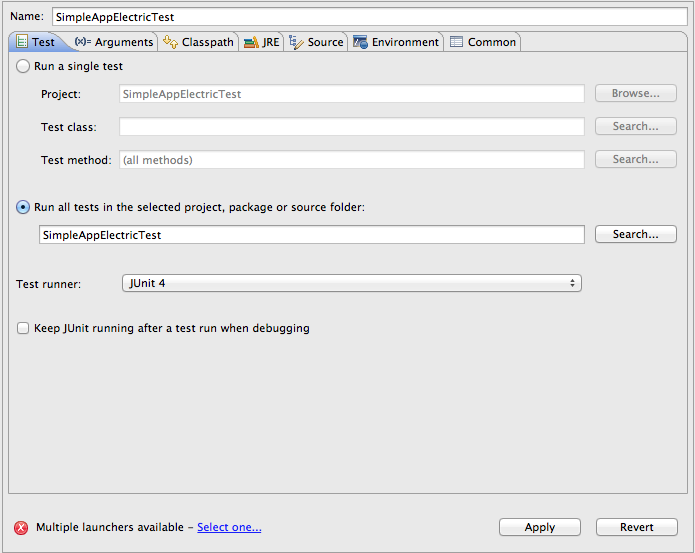
Task: Click the Test runner label
Action: tap(48, 284)
